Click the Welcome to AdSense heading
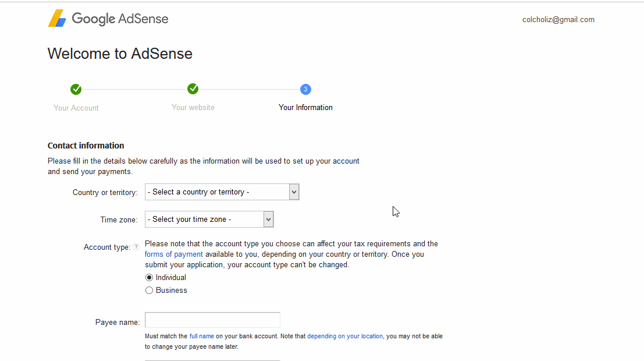 point(120,54)
